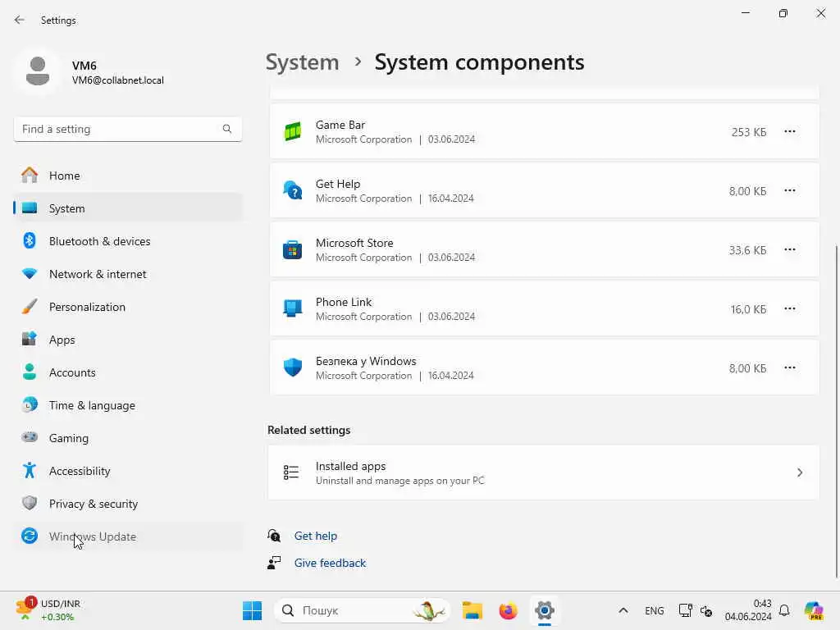Click the Get Help app icon
840x630 pixels.
point(293,190)
